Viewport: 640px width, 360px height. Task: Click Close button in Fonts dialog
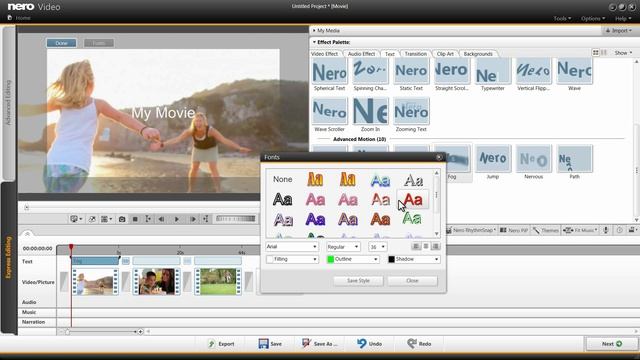click(412, 280)
